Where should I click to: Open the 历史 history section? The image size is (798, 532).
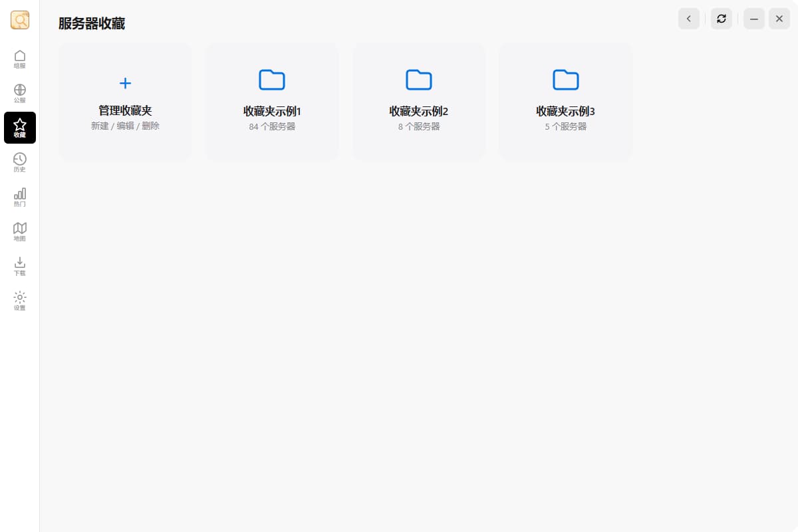pos(20,162)
